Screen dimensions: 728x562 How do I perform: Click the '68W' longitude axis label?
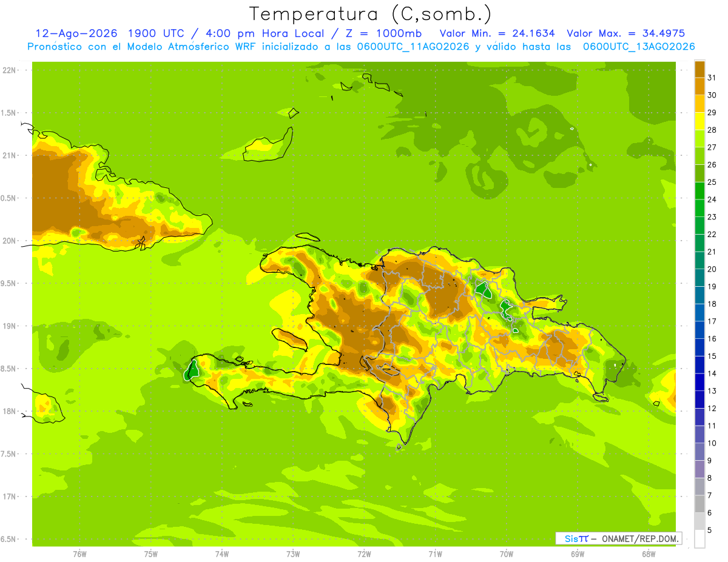pyautogui.click(x=649, y=554)
